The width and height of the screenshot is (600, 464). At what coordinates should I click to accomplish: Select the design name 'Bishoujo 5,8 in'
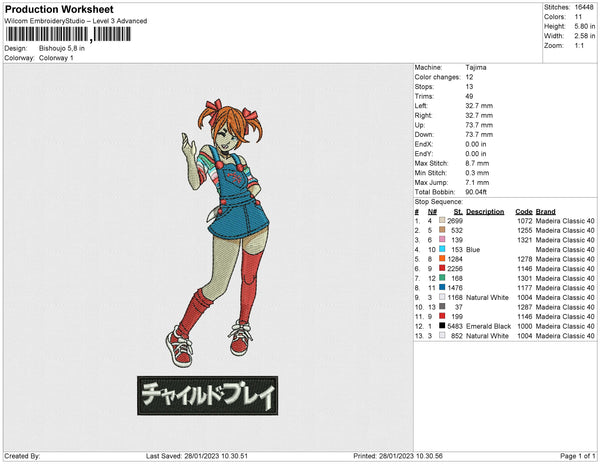pyautogui.click(x=62, y=49)
